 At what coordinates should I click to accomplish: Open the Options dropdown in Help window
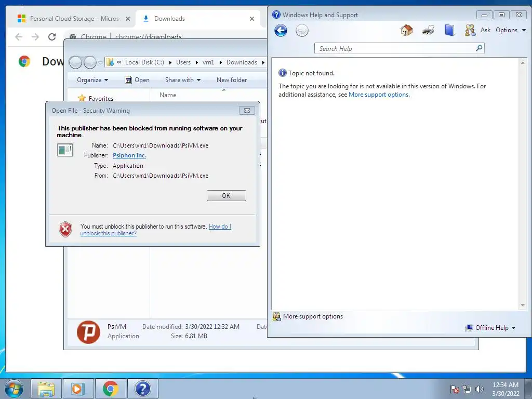click(510, 30)
